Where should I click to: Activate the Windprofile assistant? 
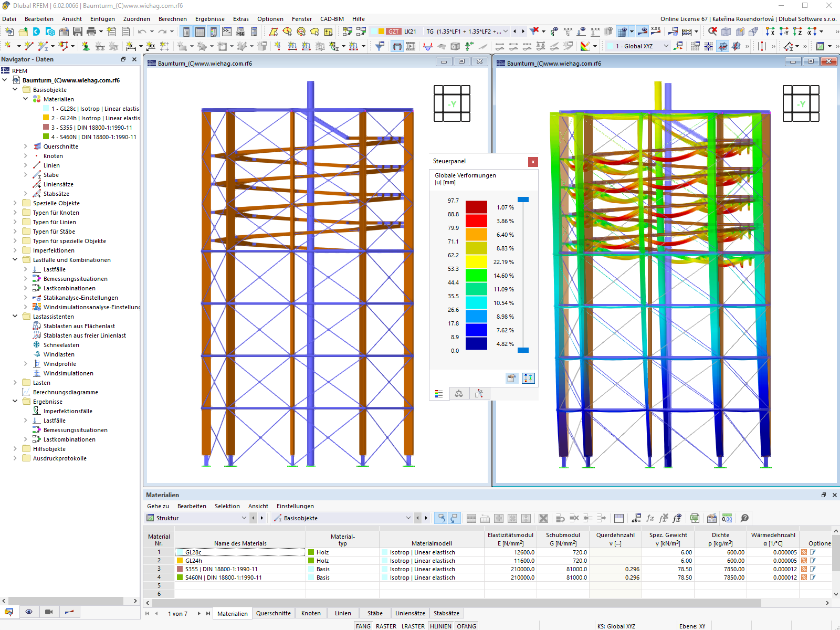56,364
